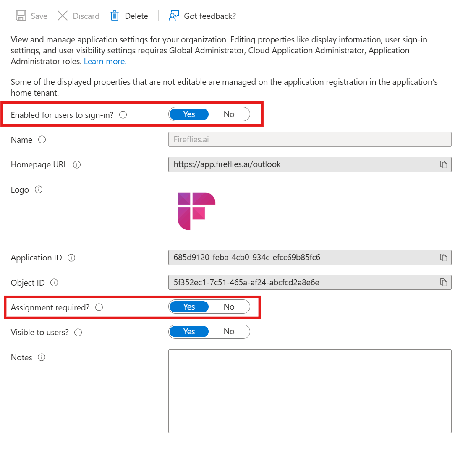Click the info icon next to Assignment required
The image size is (476, 458).
coord(99,307)
